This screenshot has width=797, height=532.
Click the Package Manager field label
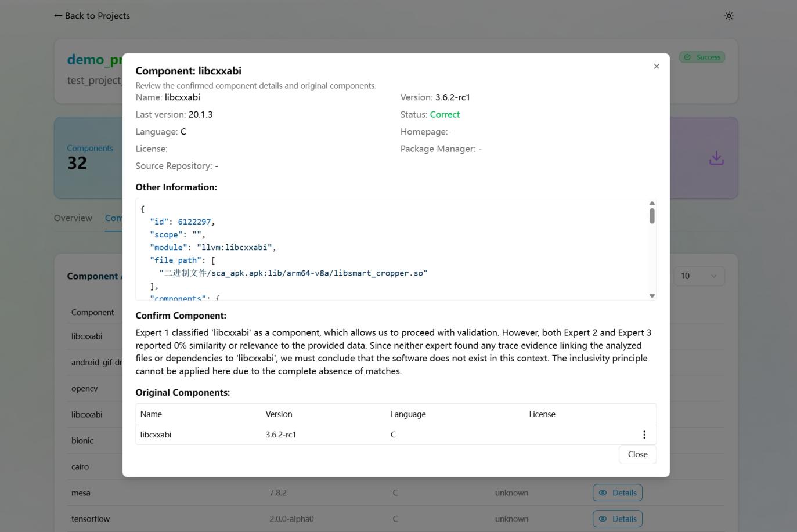(x=437, y=149)
